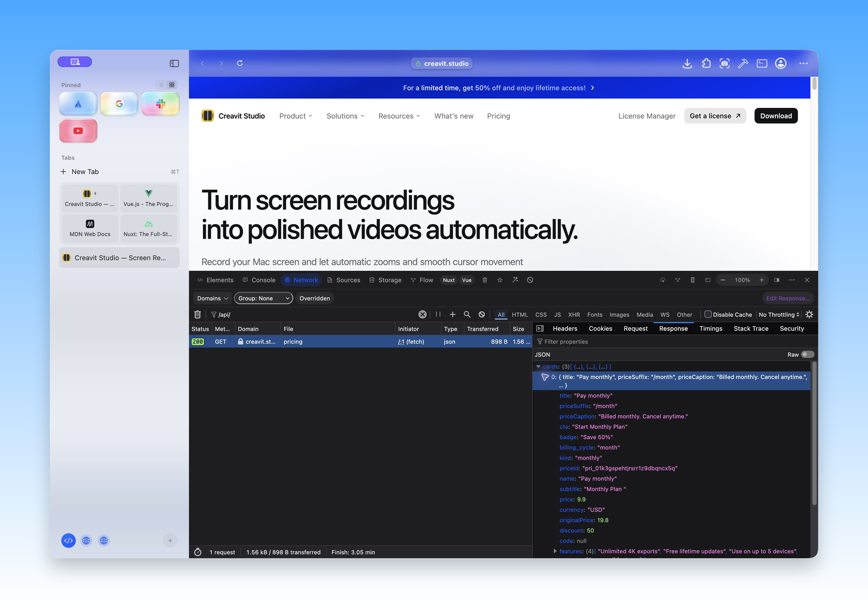Screen dimensions: 868x608
Task: Open the pinned YouTube tile
Action: click(78, 131)
